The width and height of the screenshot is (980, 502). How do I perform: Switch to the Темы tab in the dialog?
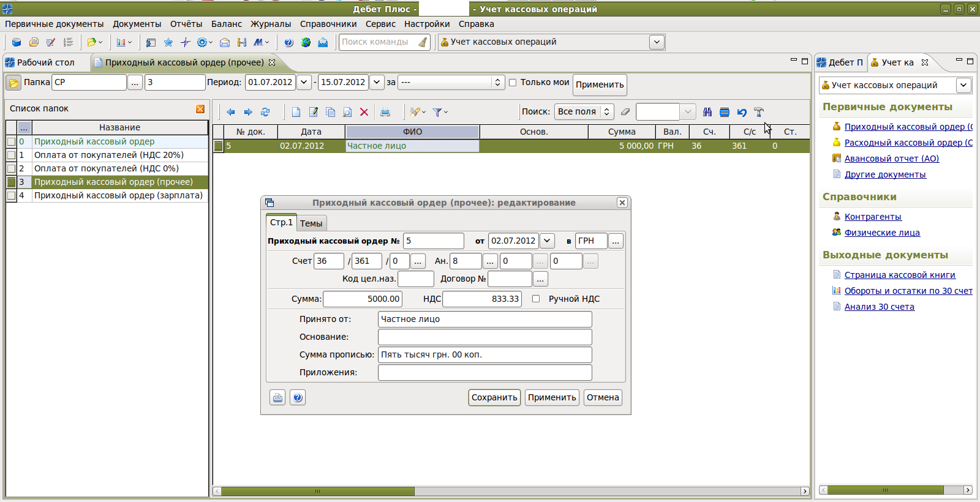[x=311, y=223]
